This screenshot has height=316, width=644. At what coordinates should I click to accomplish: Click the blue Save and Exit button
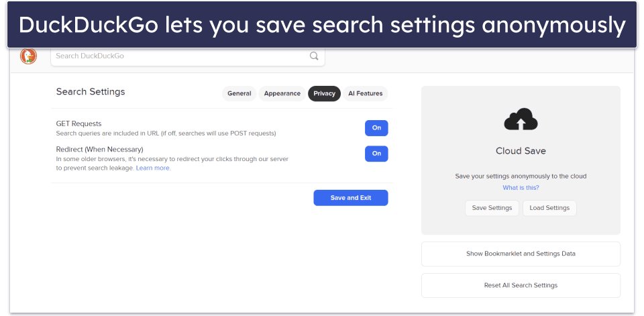(x=351, y=198)
